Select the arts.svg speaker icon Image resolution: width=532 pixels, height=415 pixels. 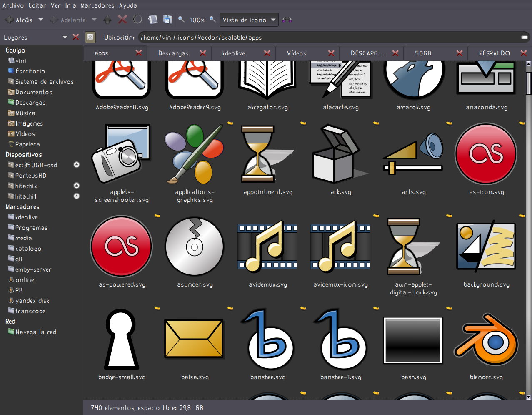[413, 154]
